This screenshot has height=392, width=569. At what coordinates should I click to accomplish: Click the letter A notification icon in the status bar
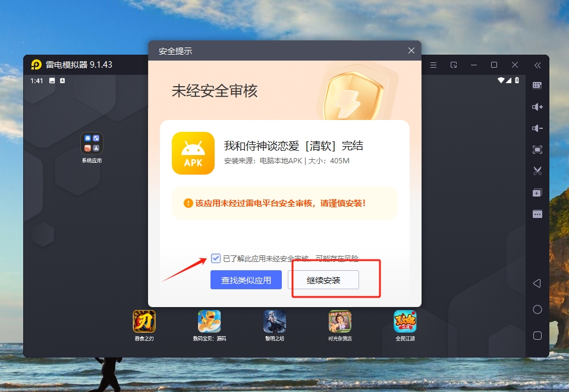[62, 81]
